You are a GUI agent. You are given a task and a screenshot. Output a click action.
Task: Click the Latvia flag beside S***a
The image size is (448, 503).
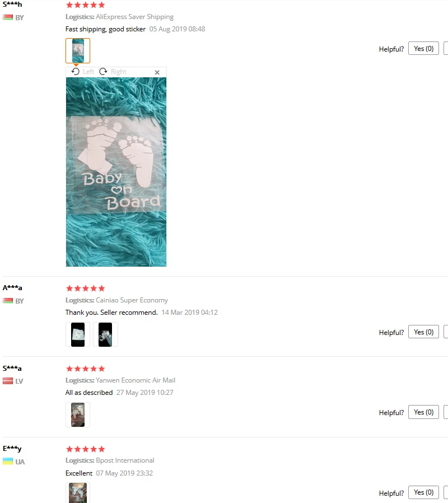point(8,381)
